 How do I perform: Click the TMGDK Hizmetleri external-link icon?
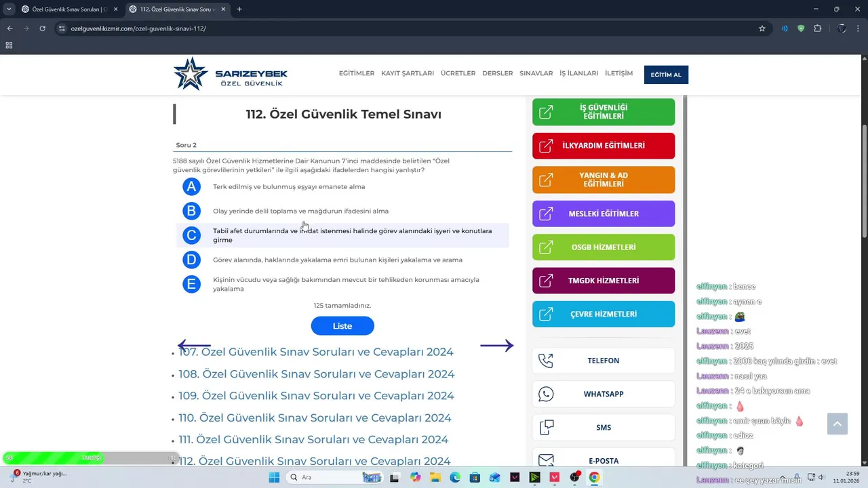[x=546, y=281]
